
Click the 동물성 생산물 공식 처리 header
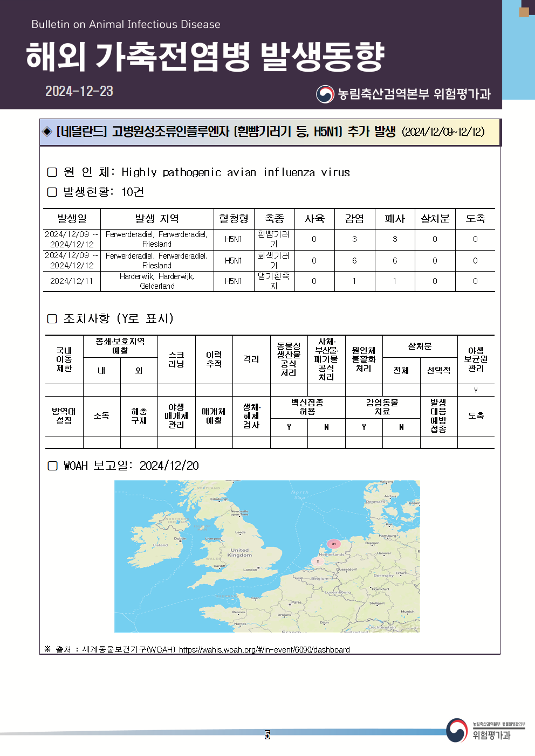click(x=289, y=359)
